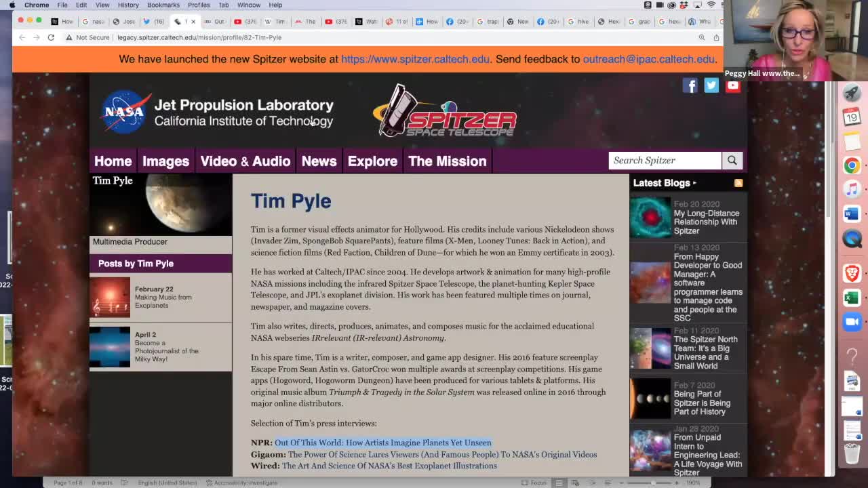Open the zoom magnifier in address bar
868x488 pixels.
(702, 37)
